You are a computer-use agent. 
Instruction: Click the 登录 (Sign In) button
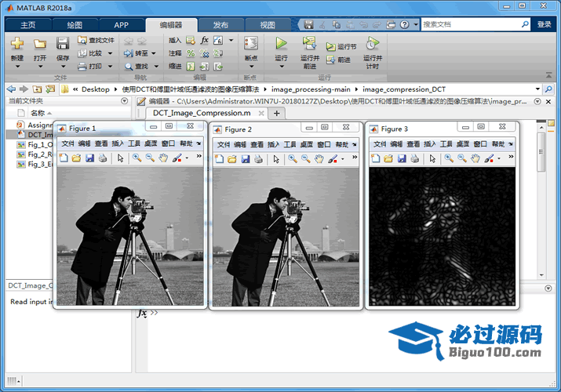544,24
